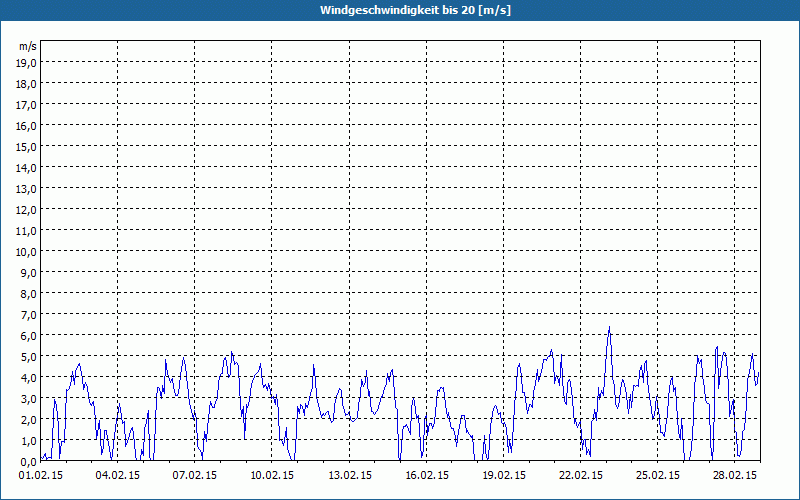Select the date label 10.02.15
This screenshot has height=500, width=800.
272,476
